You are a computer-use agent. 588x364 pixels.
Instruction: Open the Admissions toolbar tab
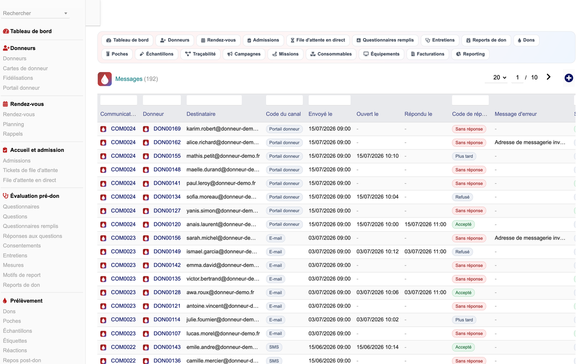pos(263,40)
